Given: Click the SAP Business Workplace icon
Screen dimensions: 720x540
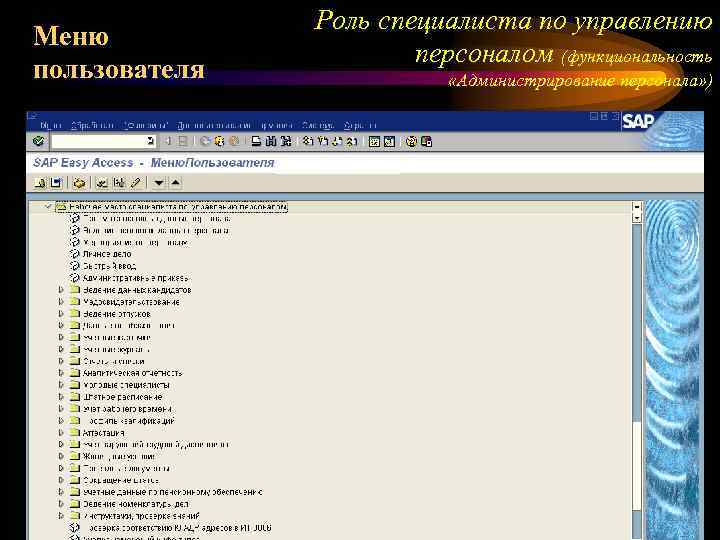Looking at the screenshot, I should 79,183.
